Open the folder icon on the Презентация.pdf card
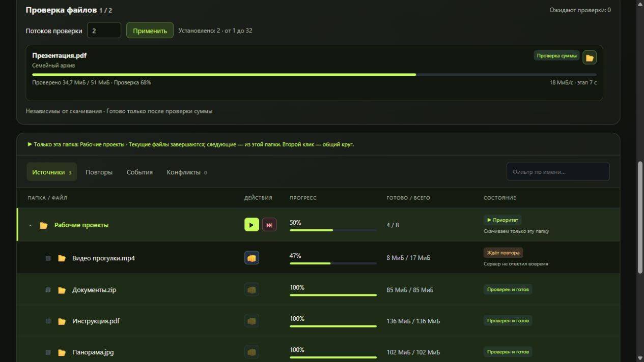The height and width of the screenshot is (362, 644). pyautogui.click(x=590, y=57)
